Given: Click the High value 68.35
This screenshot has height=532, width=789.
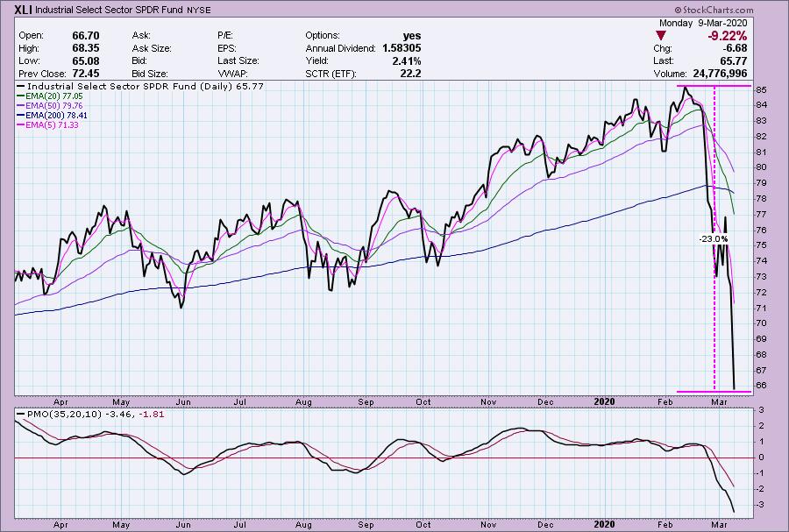Looking at the screenshot, I should (x=86, y=48).
